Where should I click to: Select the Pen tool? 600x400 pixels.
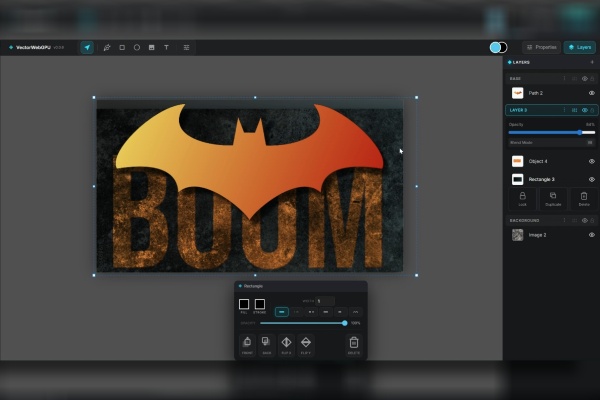(x=107, y=47)
